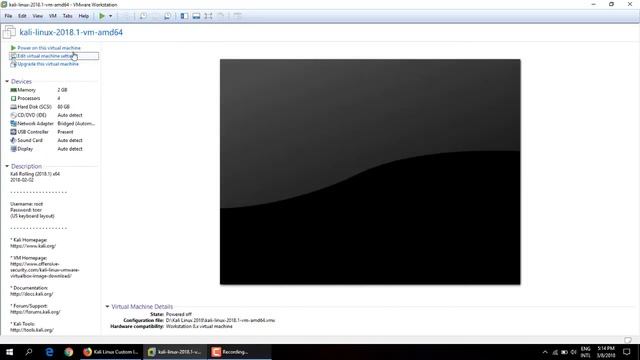The image size is (640, 360).
Task: Select the USB Controller device
Action: tap(52, 132)
